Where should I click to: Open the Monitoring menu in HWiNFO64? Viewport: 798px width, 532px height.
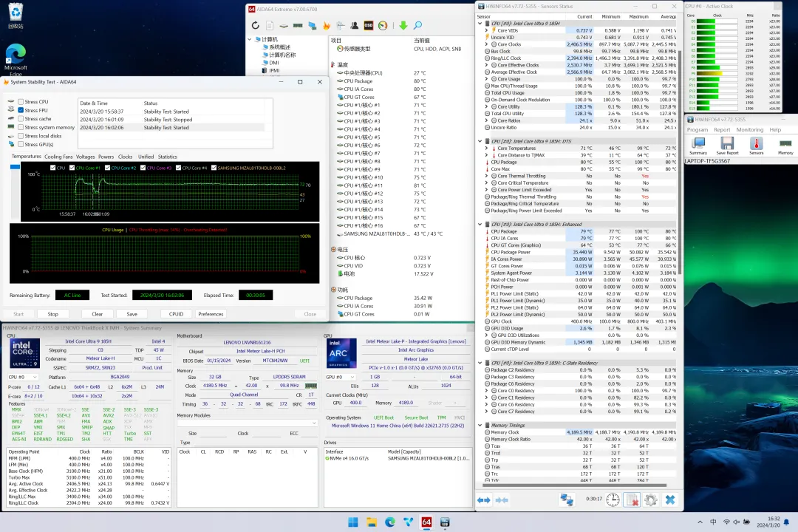point(749,129)
